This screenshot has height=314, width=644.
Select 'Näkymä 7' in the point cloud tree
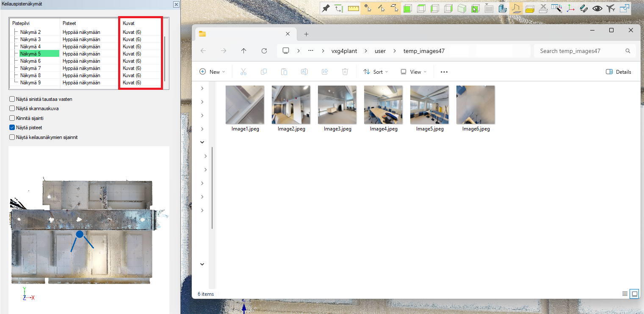click(x=30, y=68)
